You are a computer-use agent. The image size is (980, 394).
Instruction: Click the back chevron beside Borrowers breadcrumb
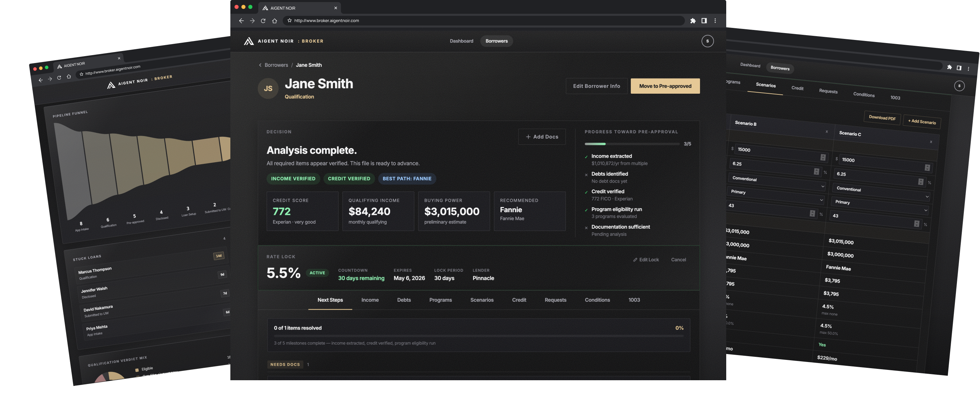[260, 65]
